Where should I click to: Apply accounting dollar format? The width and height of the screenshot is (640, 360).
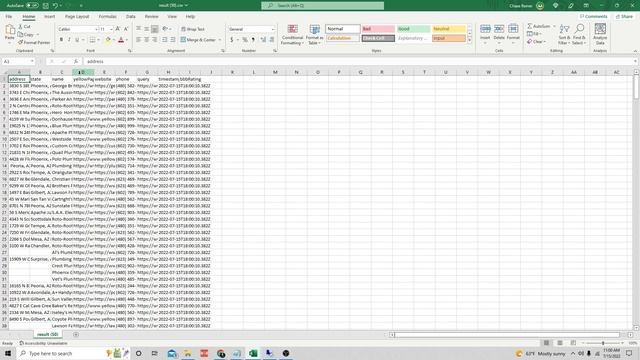point(231,40)
